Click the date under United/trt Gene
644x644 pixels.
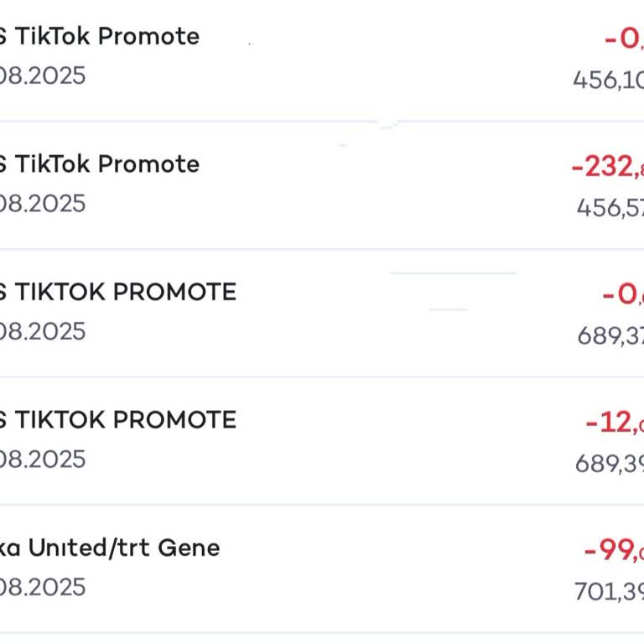coord(42,587)
